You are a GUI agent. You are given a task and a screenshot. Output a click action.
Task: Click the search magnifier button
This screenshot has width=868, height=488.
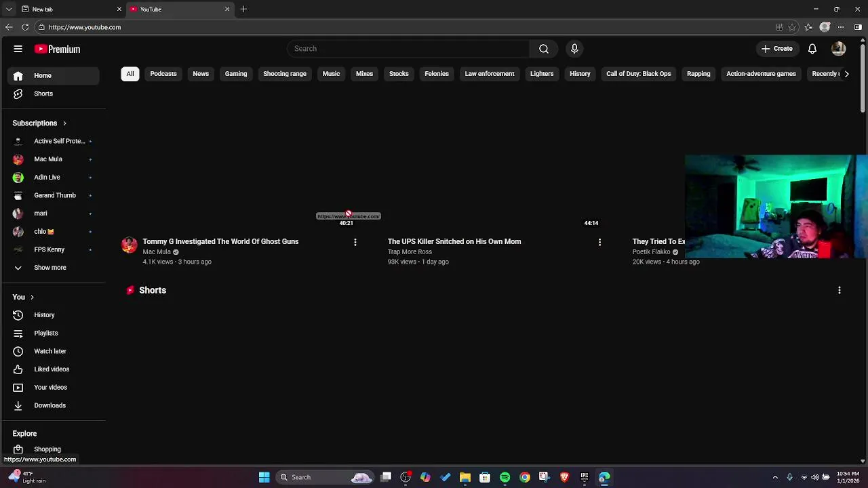click(x=544, y=49)
